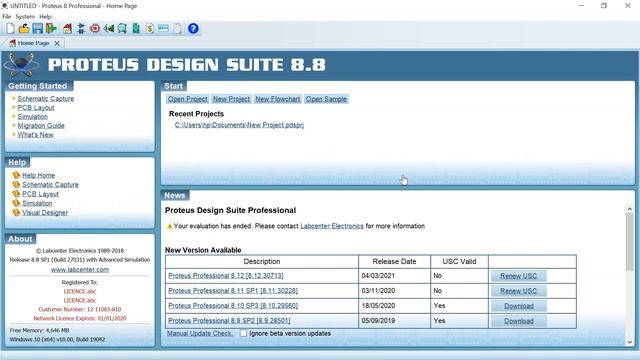Click the warning icon in News
The width and height of the screenshot is (640, 360).
pos(169,226)
